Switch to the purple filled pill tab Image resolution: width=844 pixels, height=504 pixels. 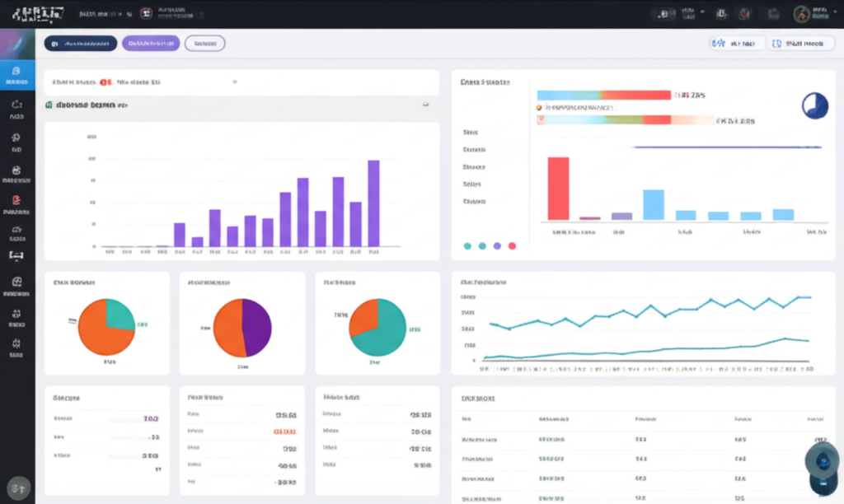pos(150,44)
